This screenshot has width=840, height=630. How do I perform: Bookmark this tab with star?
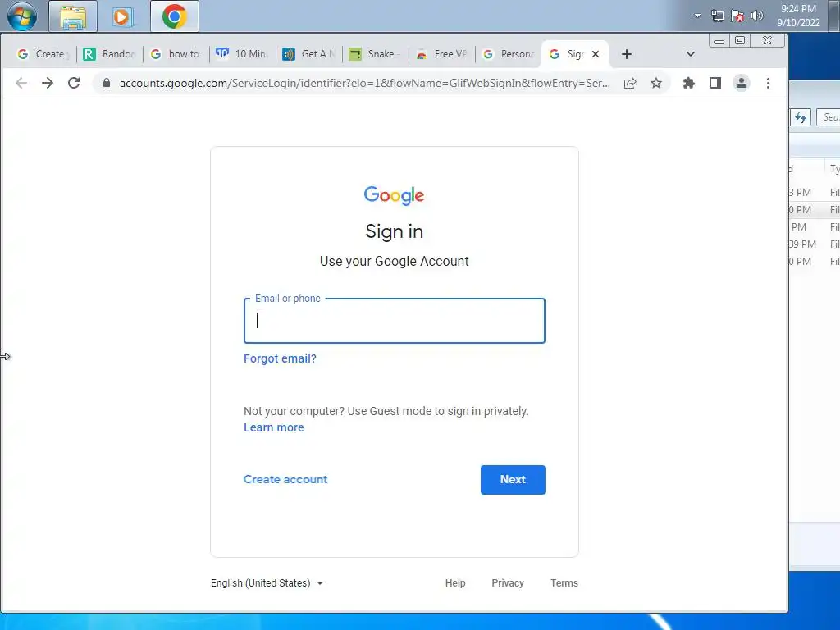tap(656, 83)
